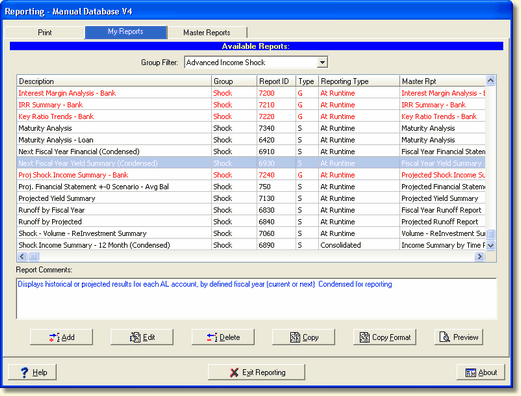Select Key Ratio Trends - Bank row
This screenshot has height=396, width=521.
[x=251, y=116]
